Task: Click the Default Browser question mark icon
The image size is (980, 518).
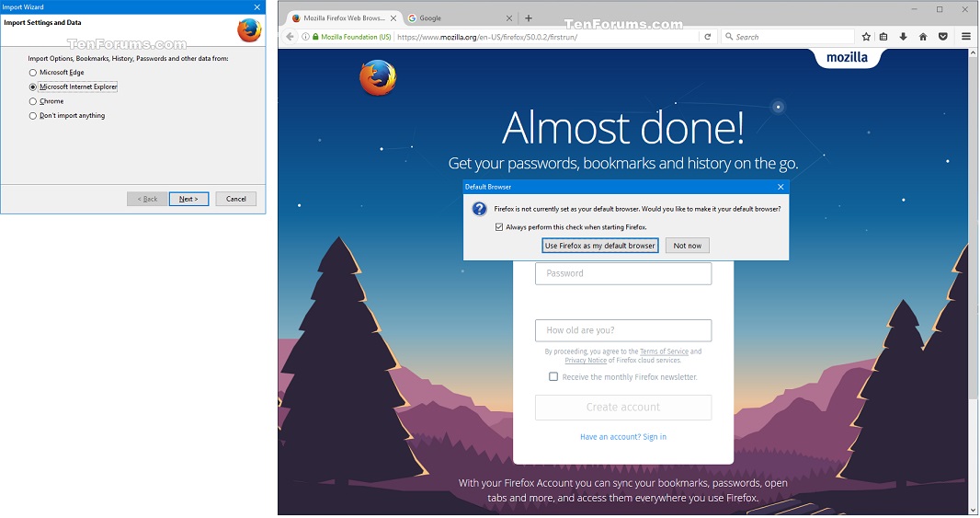Action: pos(479,209)
